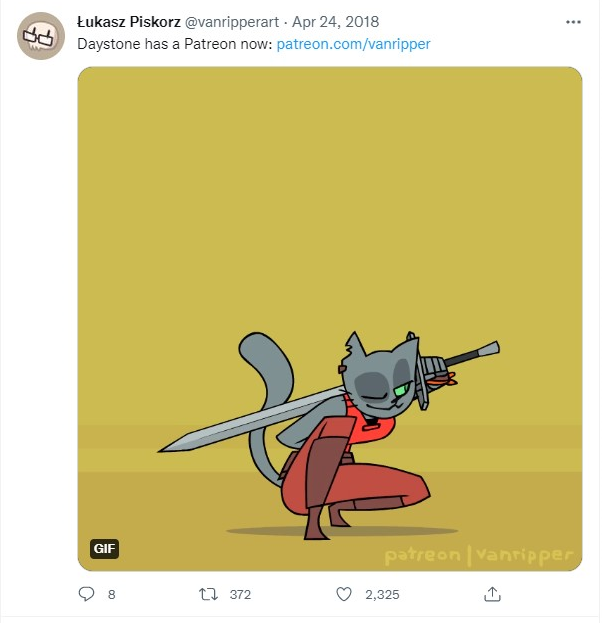
Task: Click the 2,325 likes count
Action: [x=382, y=594]
